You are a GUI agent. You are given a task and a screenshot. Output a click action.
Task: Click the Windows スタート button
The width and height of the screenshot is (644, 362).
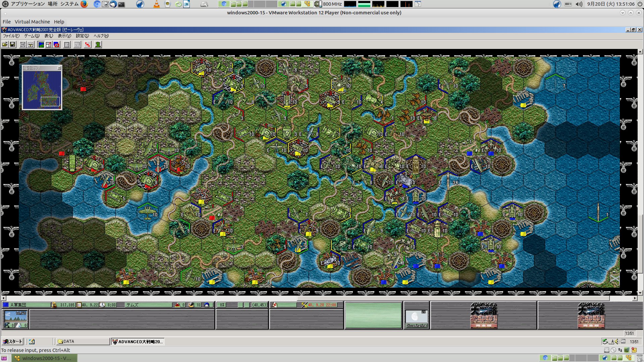(x=12, y=342)
